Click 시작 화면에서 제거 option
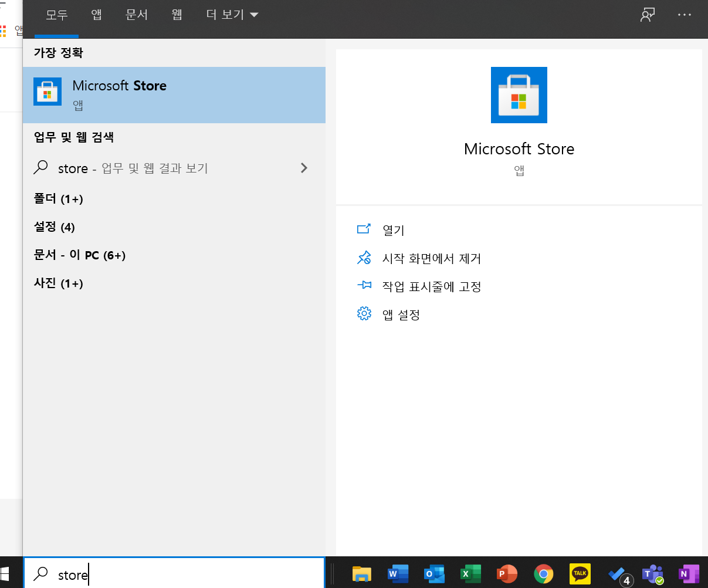This screenshot has width=708, height=588. (x=432, y=258)
